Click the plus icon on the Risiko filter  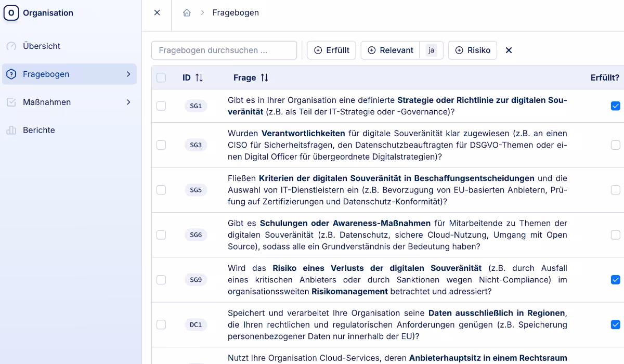pos(459,50)
